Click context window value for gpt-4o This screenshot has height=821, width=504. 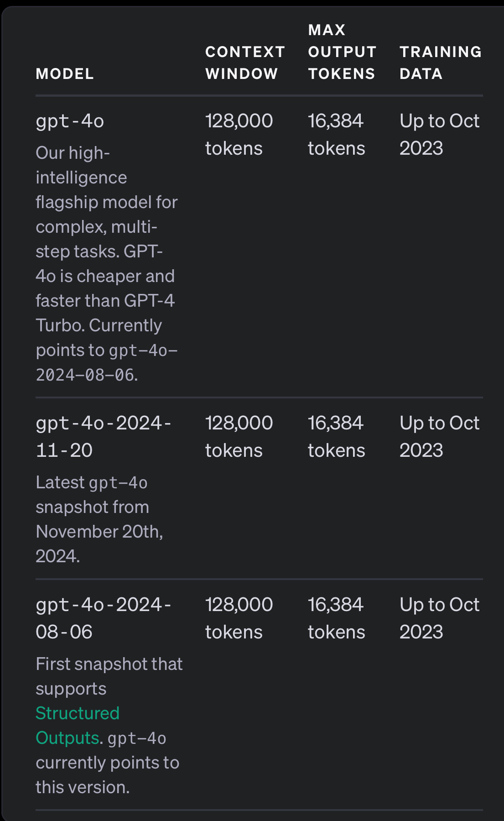coord(239,135)
